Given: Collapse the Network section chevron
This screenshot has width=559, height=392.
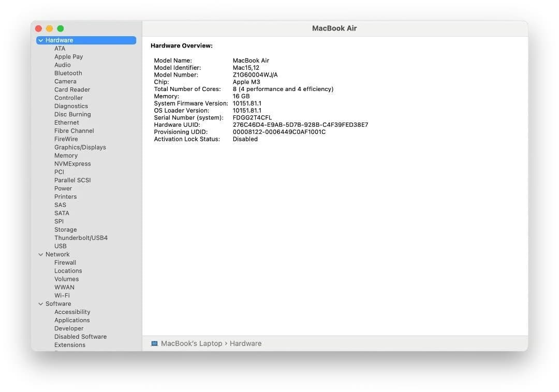Looking at the screenshot, I should [41, 254].
